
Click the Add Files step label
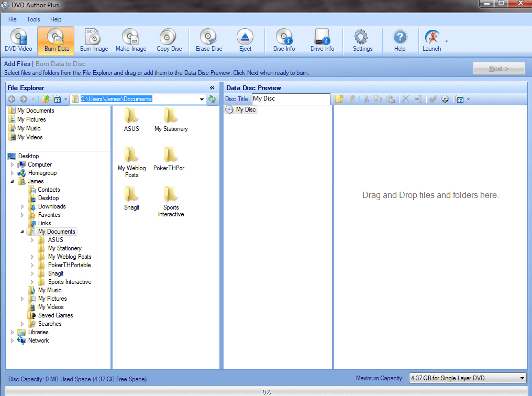pyautogui.click(x=17, y=64)
